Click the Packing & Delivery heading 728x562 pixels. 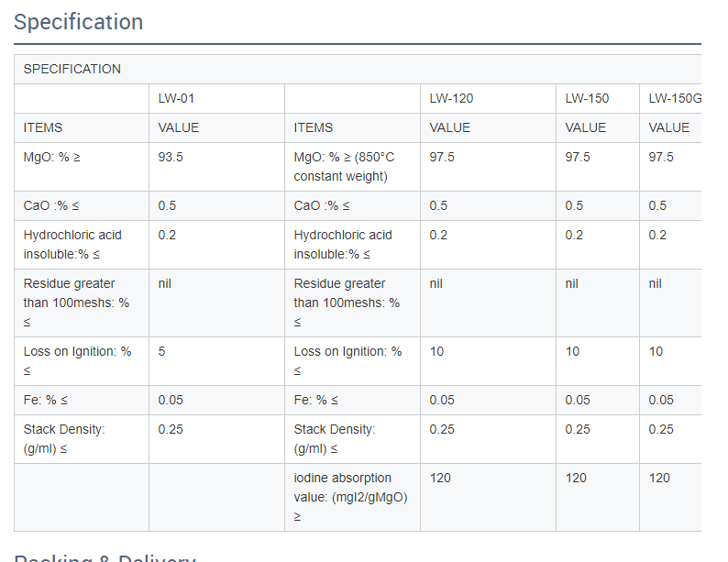pos(105,557)
